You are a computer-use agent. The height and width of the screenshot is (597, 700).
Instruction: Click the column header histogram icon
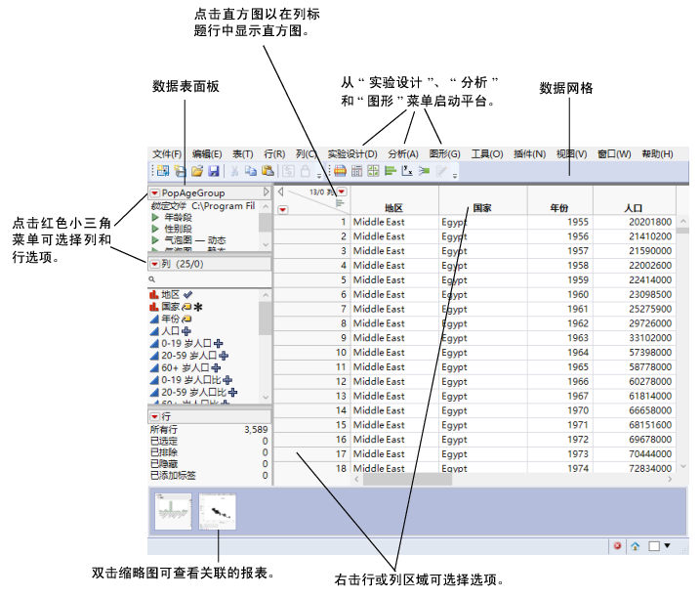tap(340, 203)
